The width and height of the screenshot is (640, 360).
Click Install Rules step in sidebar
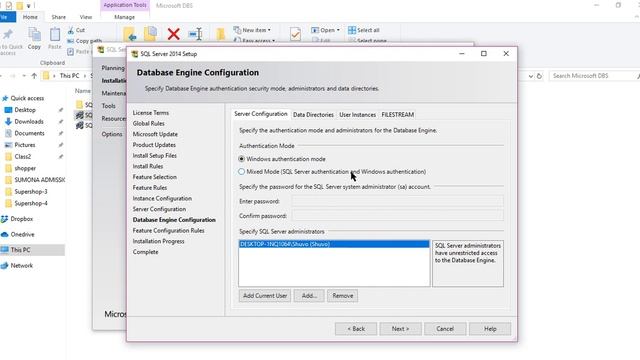tap(148, 166)
